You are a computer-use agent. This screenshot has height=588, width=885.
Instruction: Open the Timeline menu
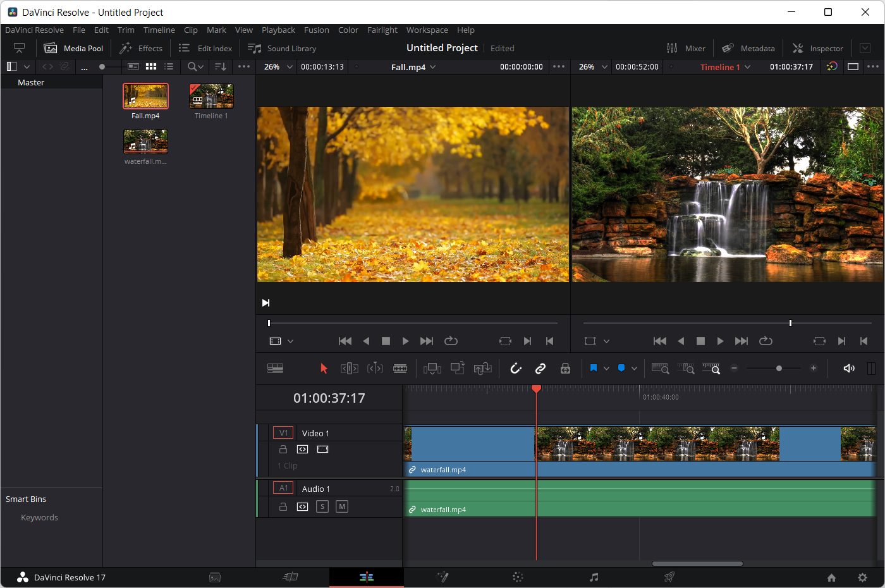(x=159, y=30)
